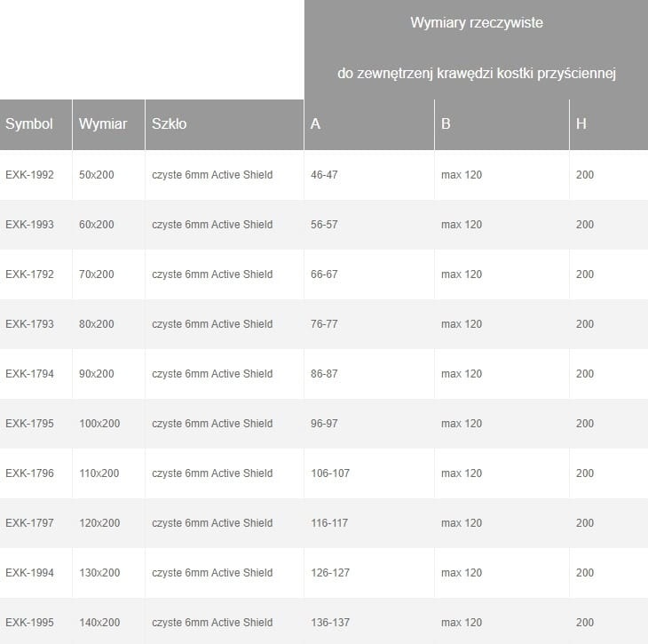Select the column A header
The image size is (648, 644).
[x=316, y=124]
